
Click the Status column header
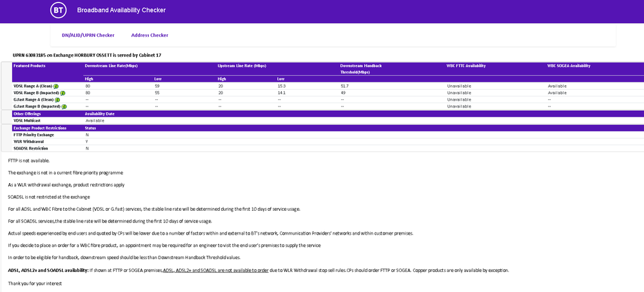[90, 128]
